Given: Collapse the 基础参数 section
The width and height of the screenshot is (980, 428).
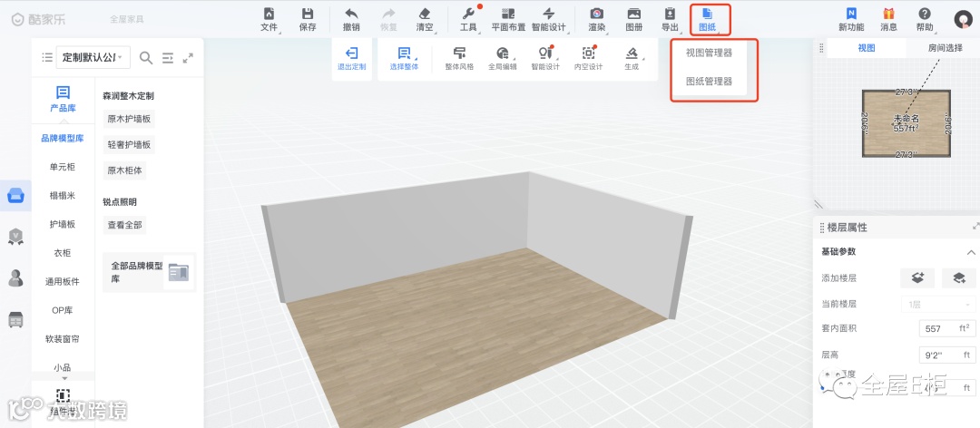Looking at the screenshot, I should coord(971,252).
